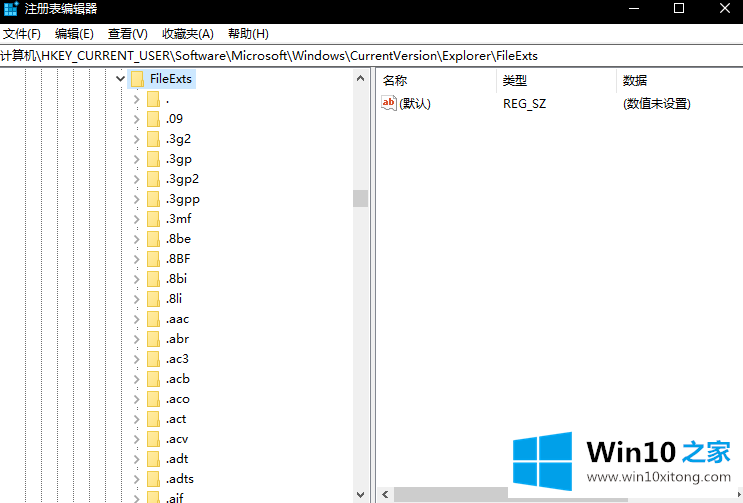Expand the .8BF key
Screen dimensions: 743x503
click(x=136, y=259)
